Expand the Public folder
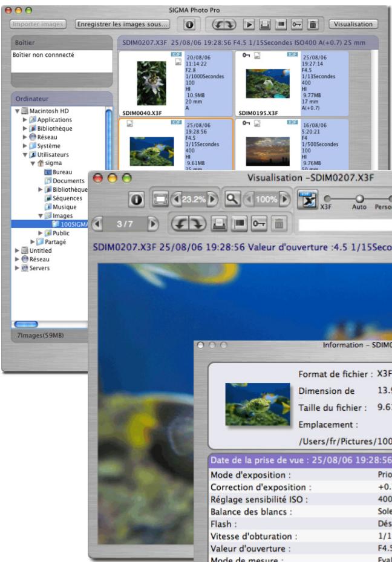Screen dimensions: 392x562 pyautogui.click(x=40, y=233)
